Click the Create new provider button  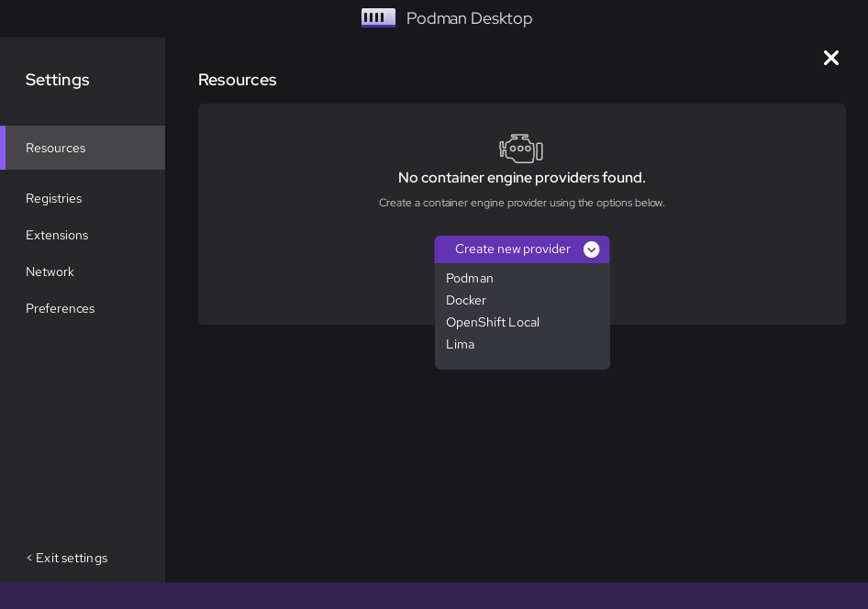point(513,249)
